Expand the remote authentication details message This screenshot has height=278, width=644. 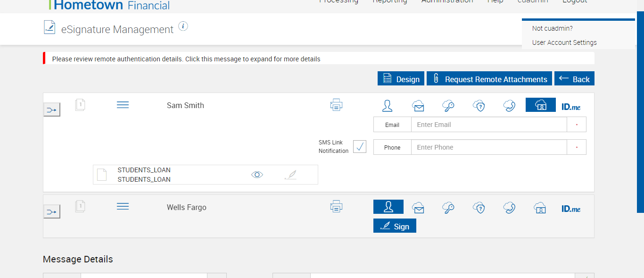tap(186, 59)
